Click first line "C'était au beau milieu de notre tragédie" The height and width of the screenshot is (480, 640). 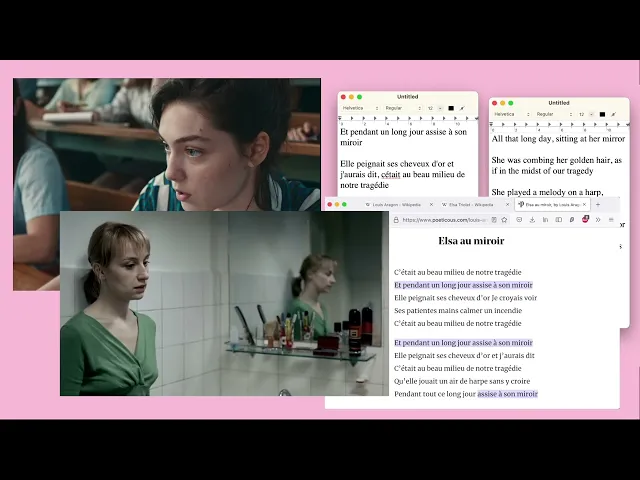coord(458,272)
